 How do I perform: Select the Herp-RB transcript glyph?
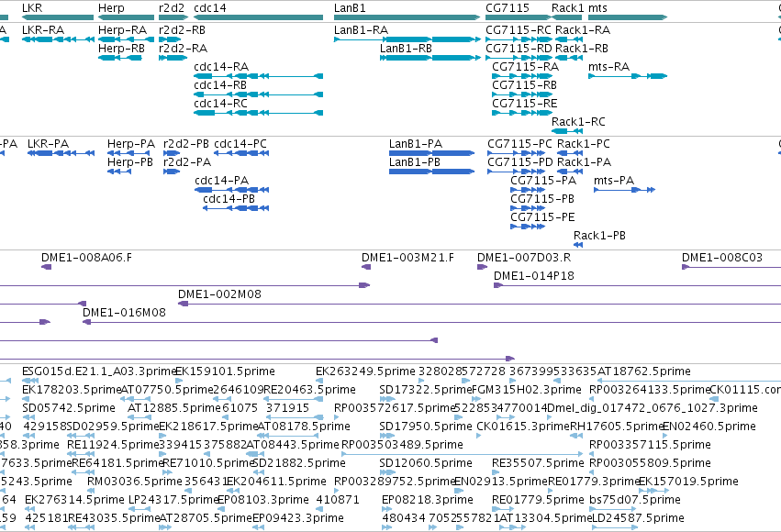click(x=120, y=58)
